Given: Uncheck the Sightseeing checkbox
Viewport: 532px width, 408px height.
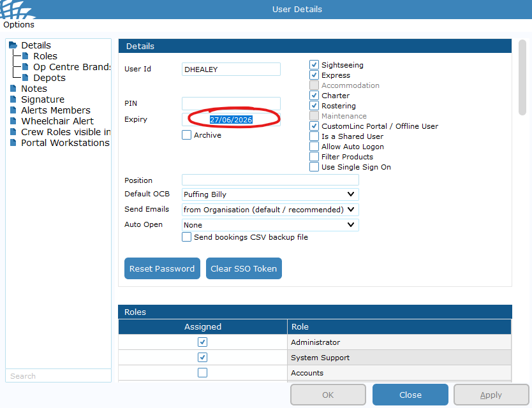Looking at the screenshot, I should (314, 65).
